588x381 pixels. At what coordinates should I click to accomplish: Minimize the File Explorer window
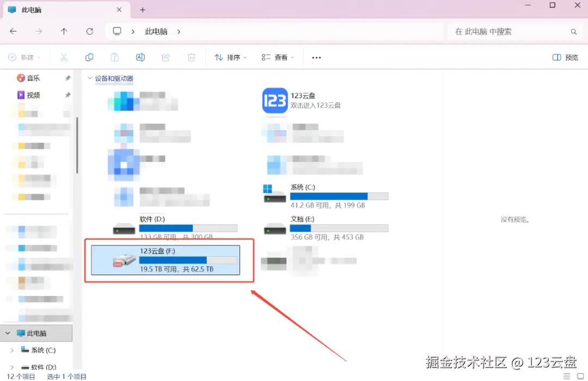click(x=528, y=5)
